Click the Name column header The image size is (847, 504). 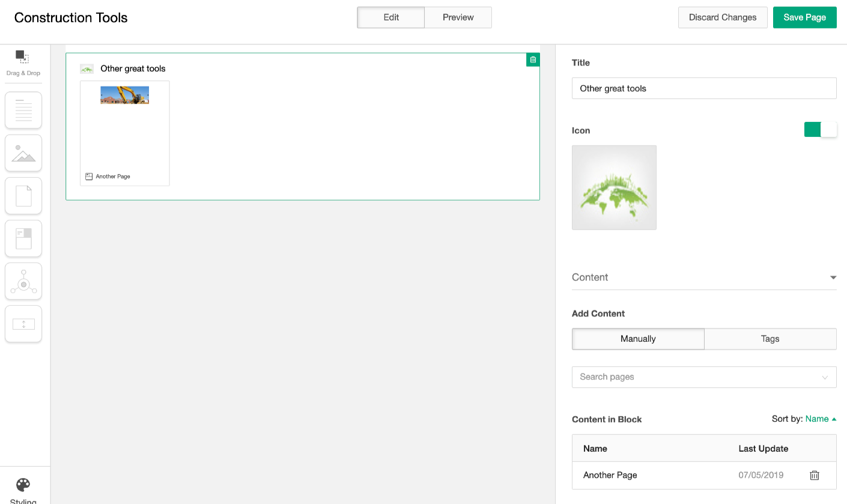click(595, 449)
